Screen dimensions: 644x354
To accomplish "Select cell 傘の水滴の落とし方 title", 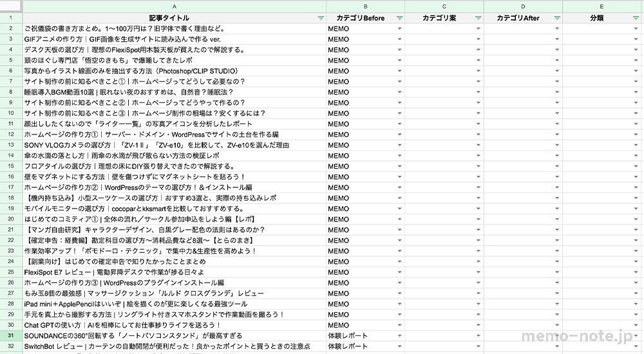I will click(175, 156).
